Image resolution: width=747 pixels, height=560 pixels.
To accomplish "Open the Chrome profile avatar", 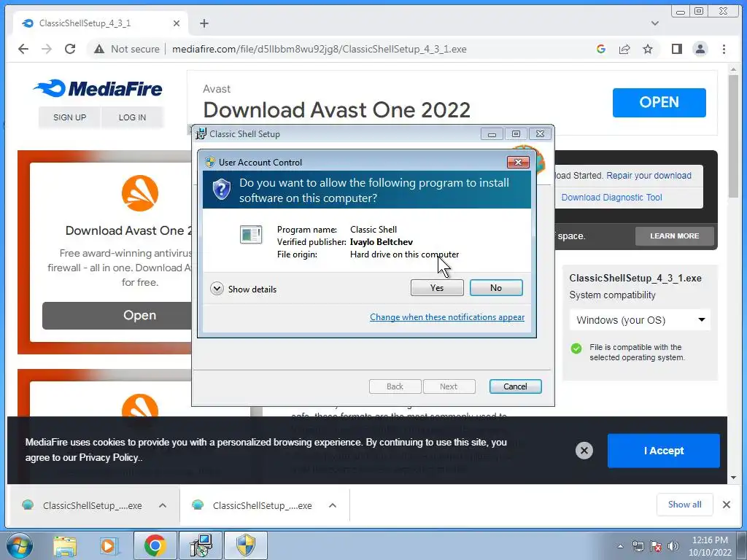I will tap(700, 49).
